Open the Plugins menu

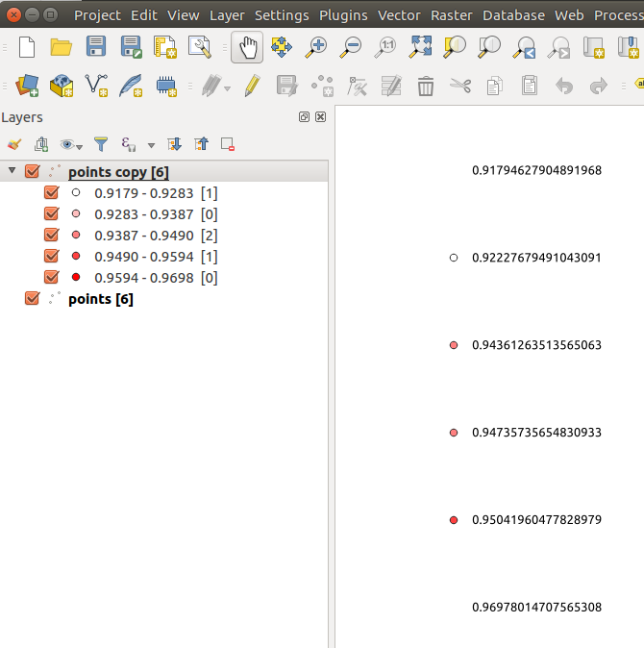tap(343, 15)
